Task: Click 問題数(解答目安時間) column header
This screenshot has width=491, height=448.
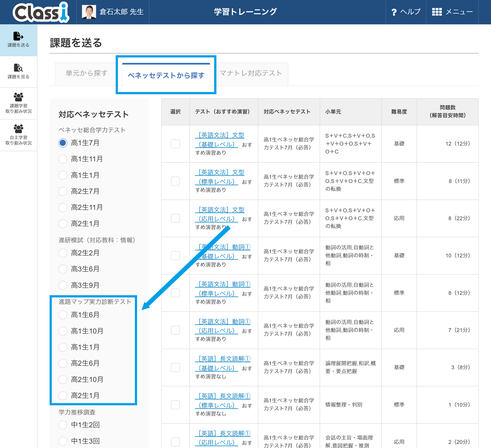Action: (x=447, y=112)
